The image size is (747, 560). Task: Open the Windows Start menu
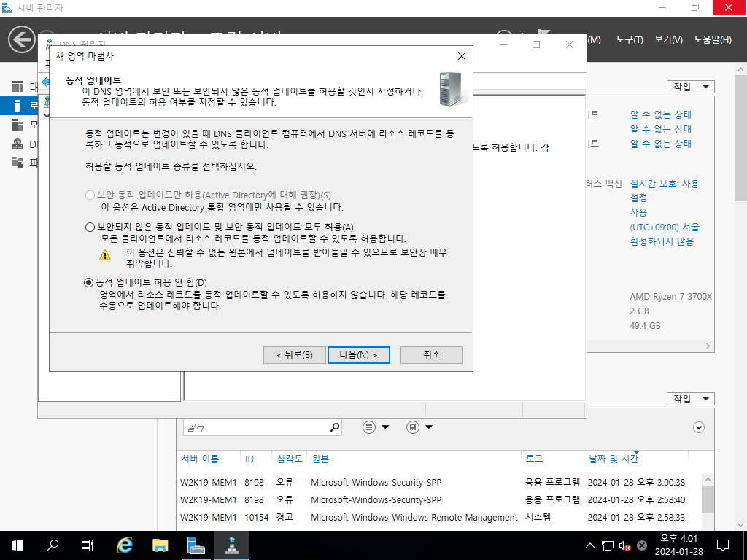point(18,545)
